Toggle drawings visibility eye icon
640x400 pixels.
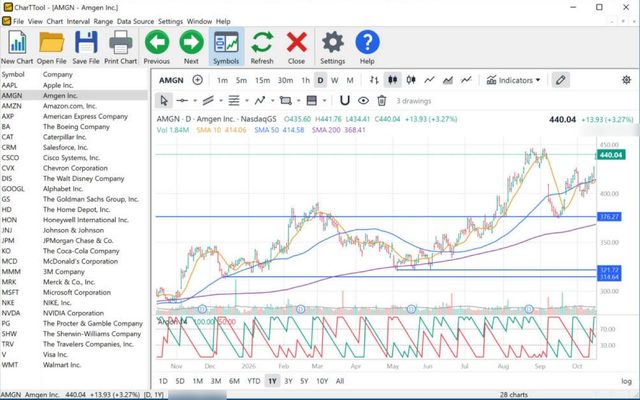point(363,100)
